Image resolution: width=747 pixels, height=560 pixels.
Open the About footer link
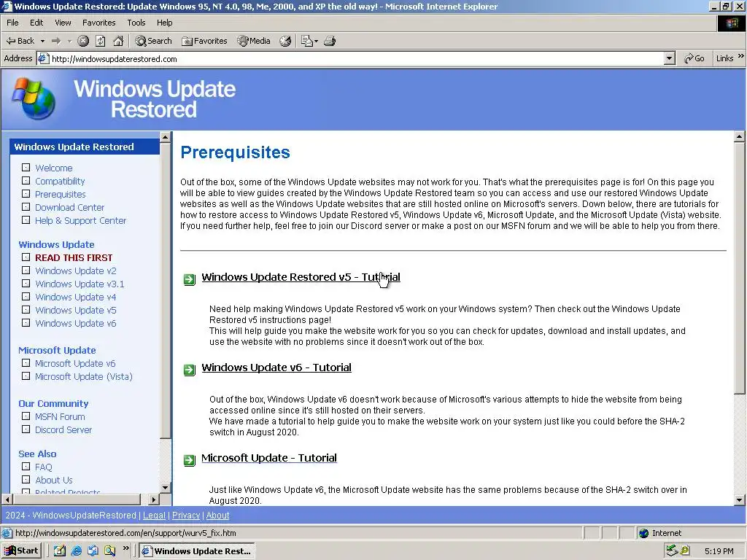217,516
